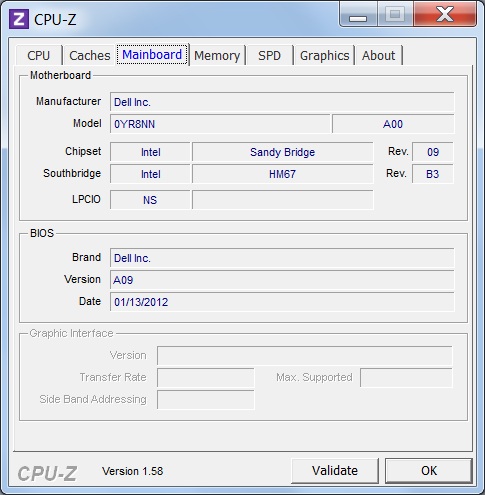The width and height of the screenshot is (485, 495).
Task: Click the LPCIO value NS
Action: tap(150, 200)
